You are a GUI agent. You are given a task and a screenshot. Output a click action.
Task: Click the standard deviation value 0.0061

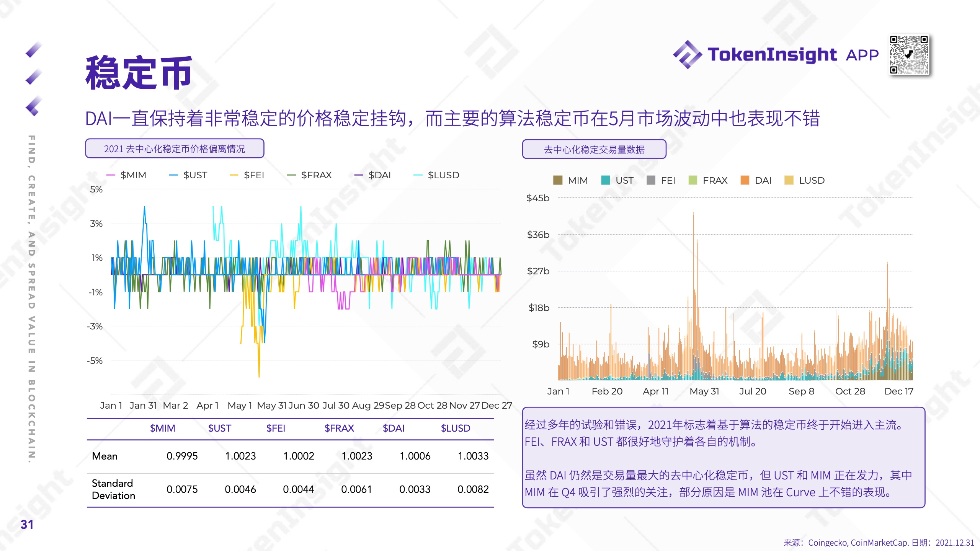(x=357, y=489)
